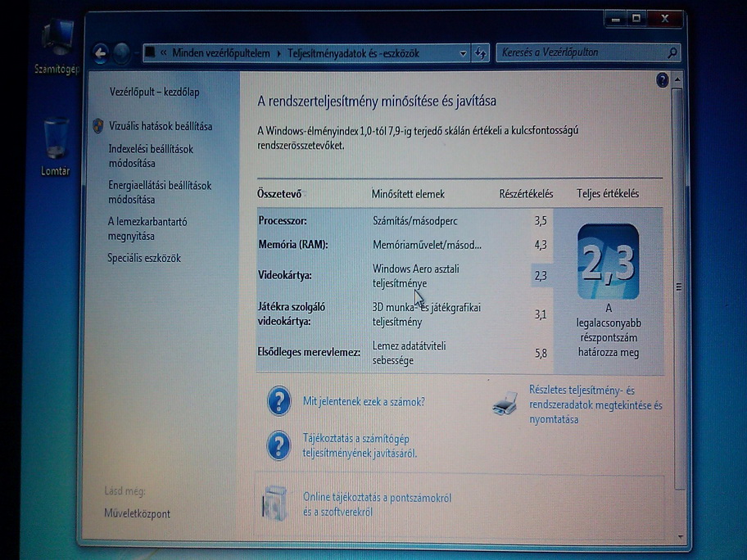Select the Lomtár recycle bin desktop icon
Viewport: 747px width, 560px height.
(55, 147)
